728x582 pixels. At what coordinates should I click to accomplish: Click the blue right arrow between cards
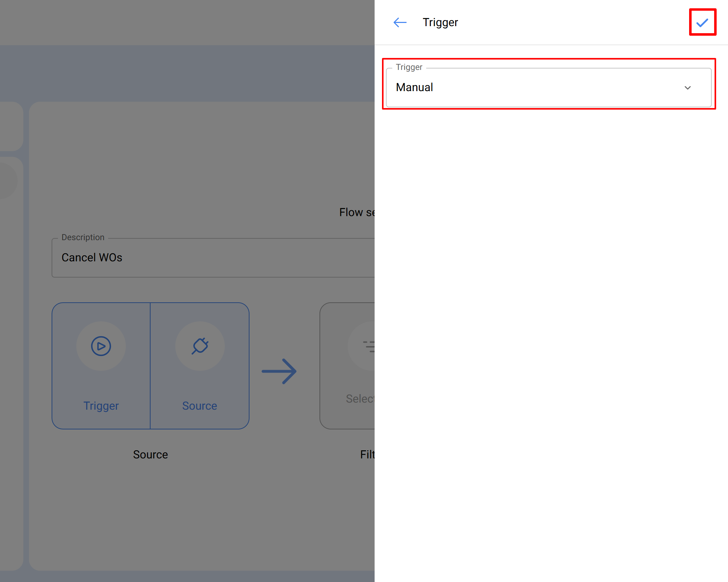[279, 371]
